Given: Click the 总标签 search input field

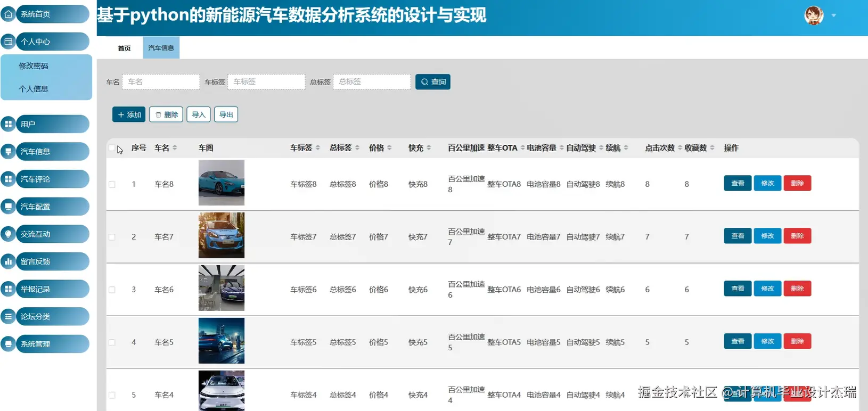Looking at the screenshot, I should [372, 81].
